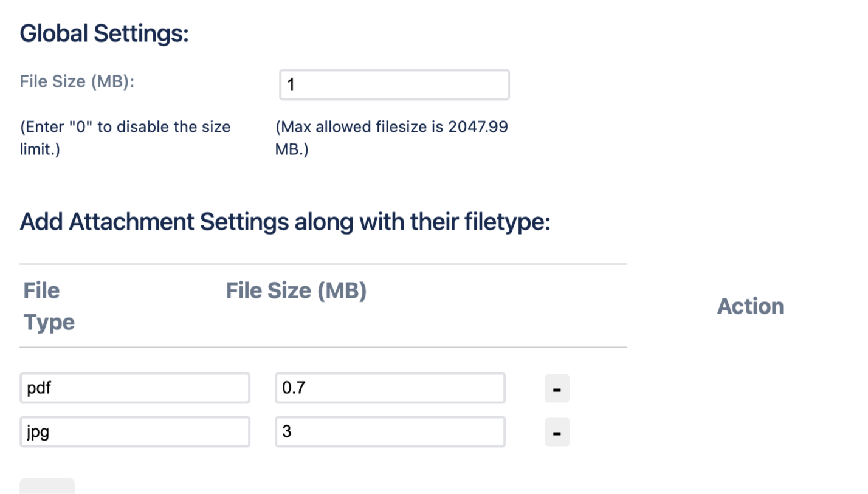This screenshot has width=868, height=494.
Task: Click the File Size (MB) column header
Action: pyautogui.click(x=296, y=291)
